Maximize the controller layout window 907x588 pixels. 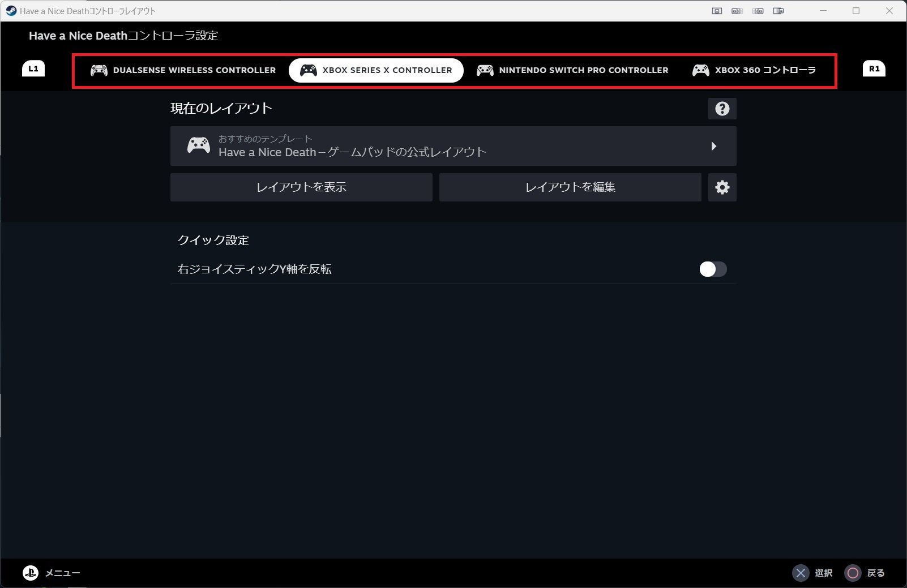click(x=856, y=11)
